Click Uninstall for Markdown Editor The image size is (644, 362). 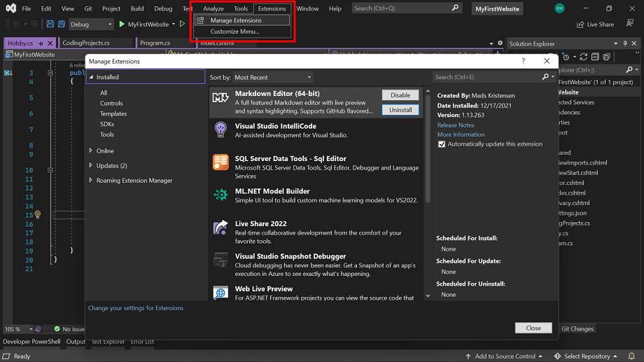pyautogui.click(x=400, y=110)
